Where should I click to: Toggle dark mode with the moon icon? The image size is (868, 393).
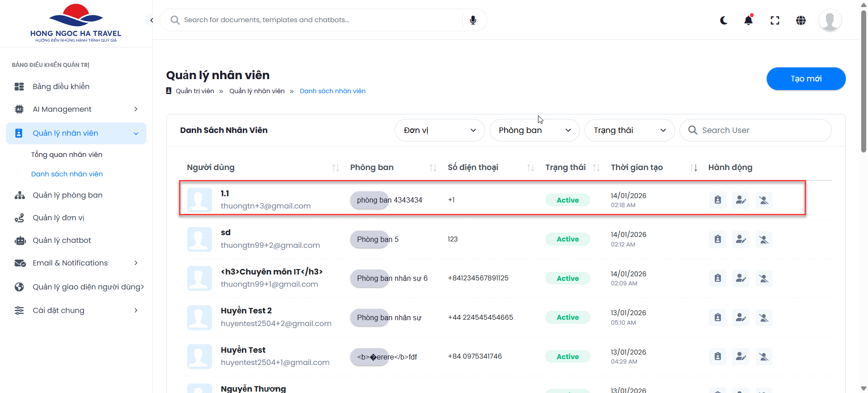click(724, 20)
